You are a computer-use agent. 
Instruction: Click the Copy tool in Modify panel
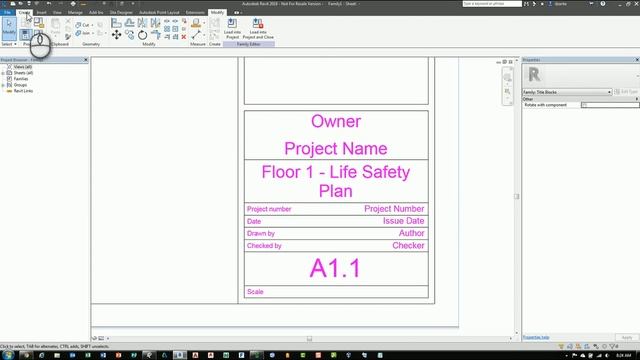(129, 35)
